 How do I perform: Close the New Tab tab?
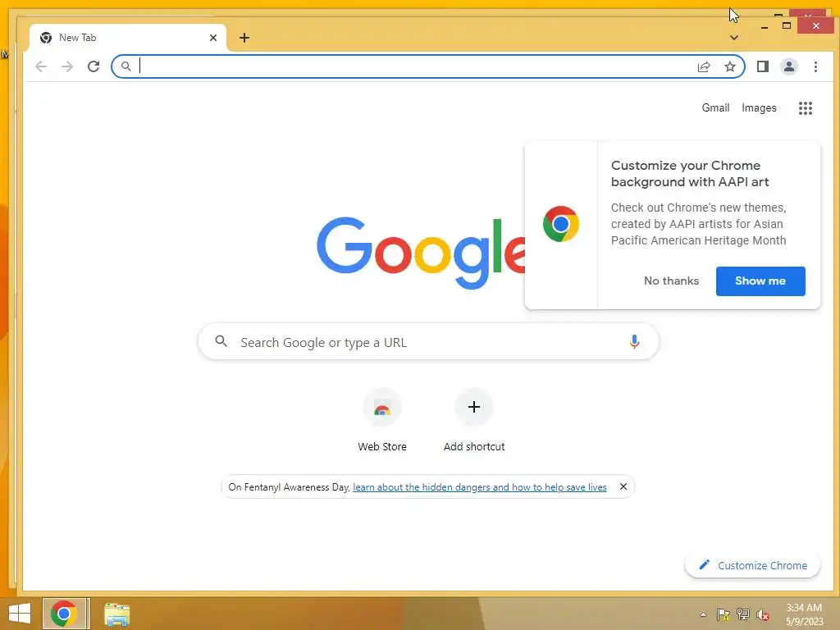[213, 38]
